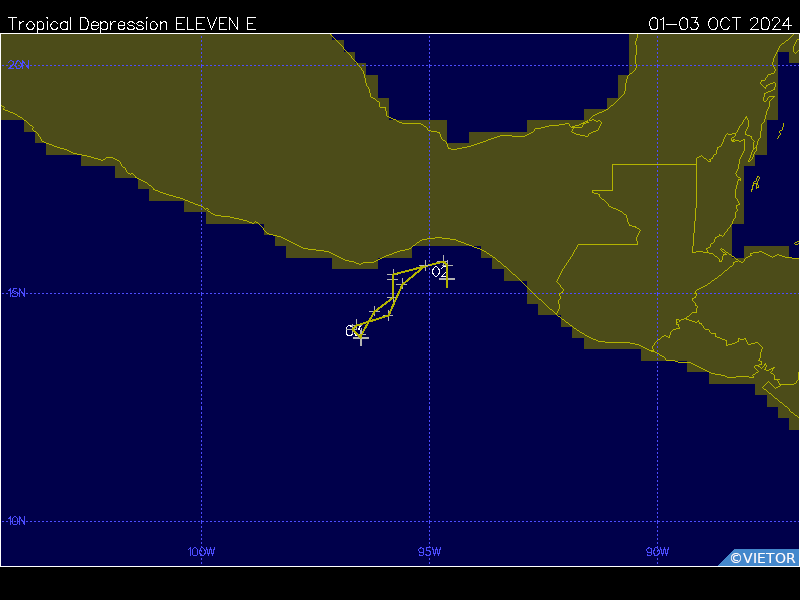Click the 100W longitude label

[x=201, y=551]
